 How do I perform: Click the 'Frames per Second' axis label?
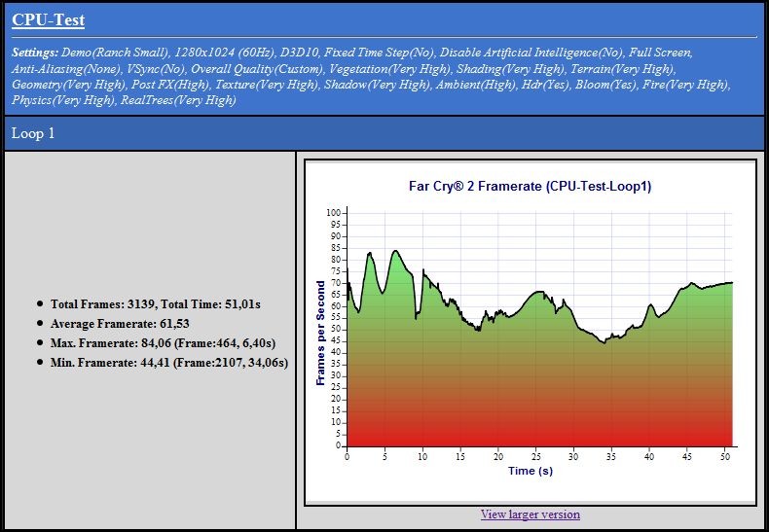[320, 333]
